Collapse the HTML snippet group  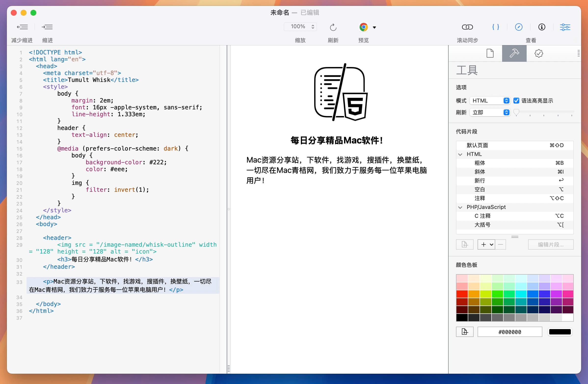460,154
